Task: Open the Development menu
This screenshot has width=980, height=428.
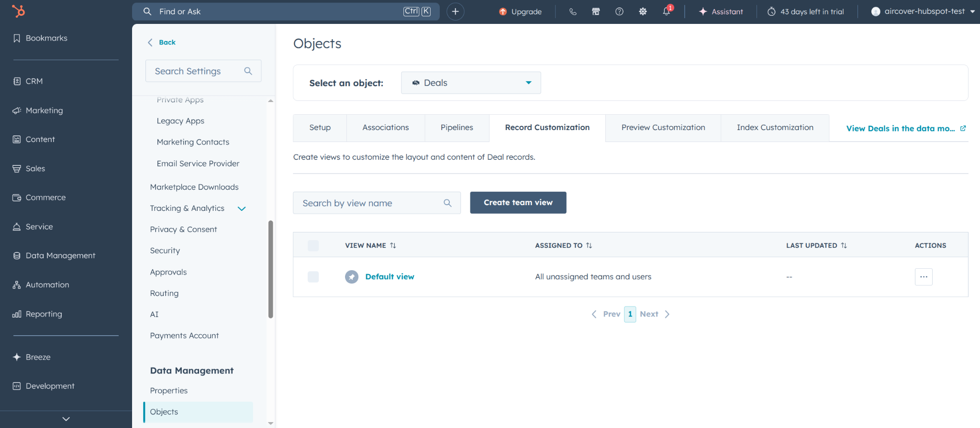Action: (x=44, y=386)
